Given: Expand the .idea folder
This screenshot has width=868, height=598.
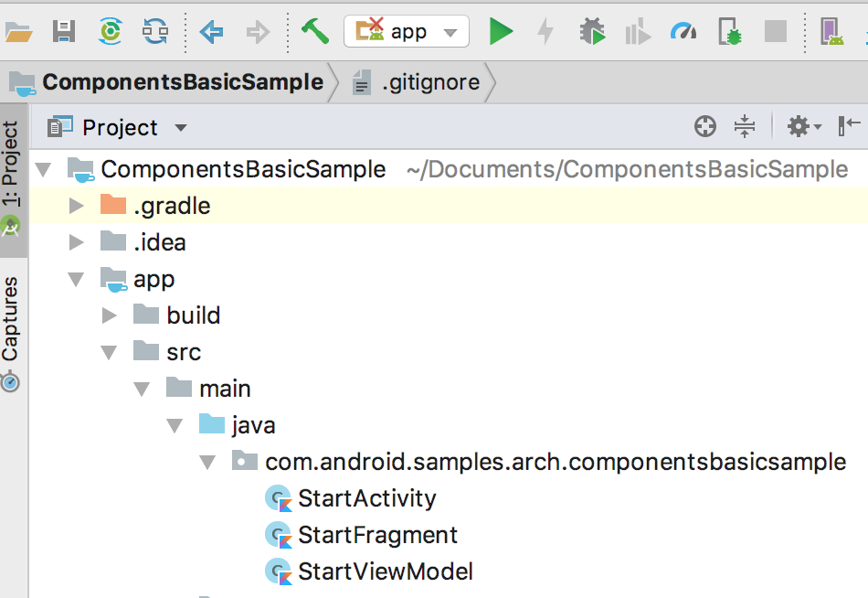Looking at the screenshot, I should point(76,242).
